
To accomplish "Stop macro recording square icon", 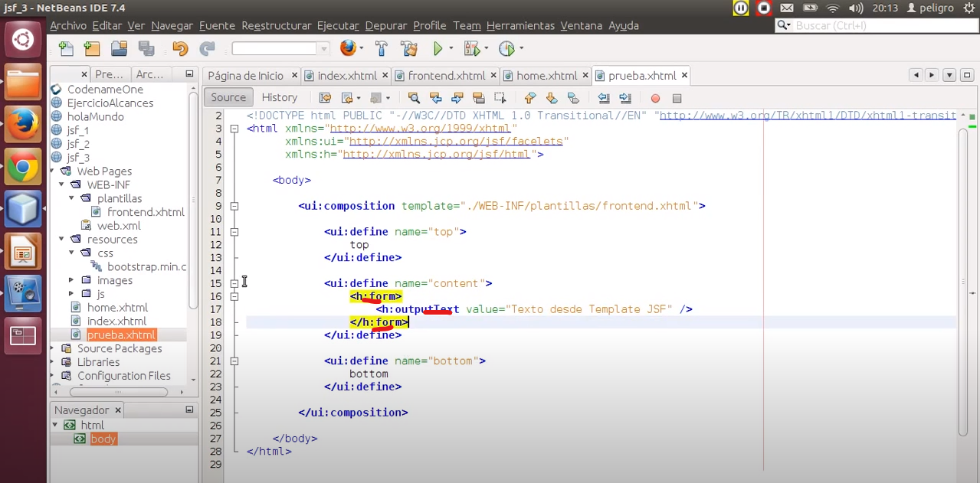I will (x=677, y=98).
